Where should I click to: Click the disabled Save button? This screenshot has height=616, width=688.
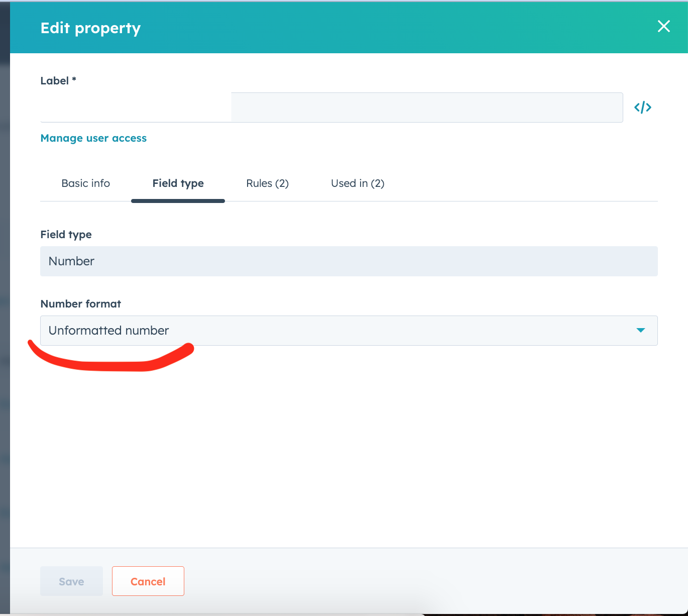(x=71, y=581)
